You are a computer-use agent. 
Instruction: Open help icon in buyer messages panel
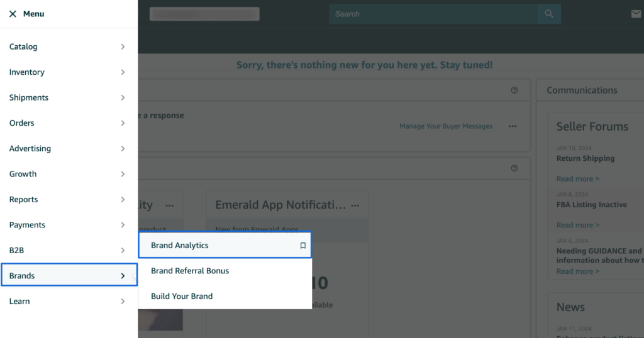(x=514, y=90)
